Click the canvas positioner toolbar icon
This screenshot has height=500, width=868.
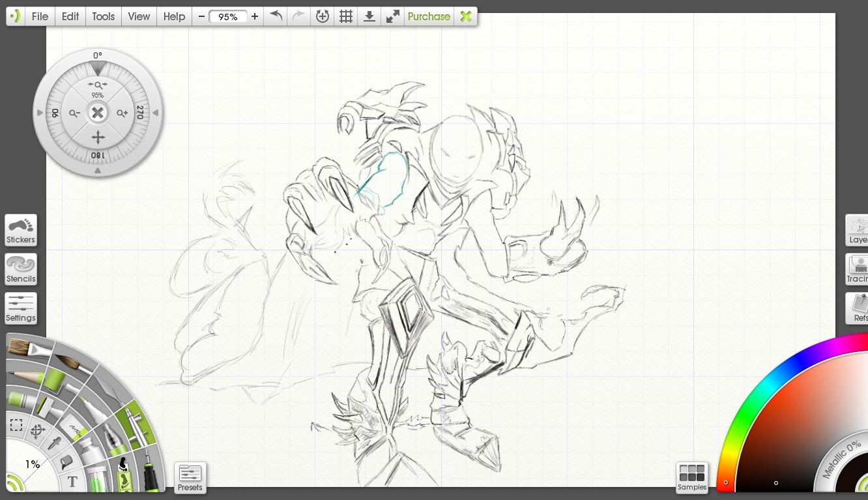[322, 16]
